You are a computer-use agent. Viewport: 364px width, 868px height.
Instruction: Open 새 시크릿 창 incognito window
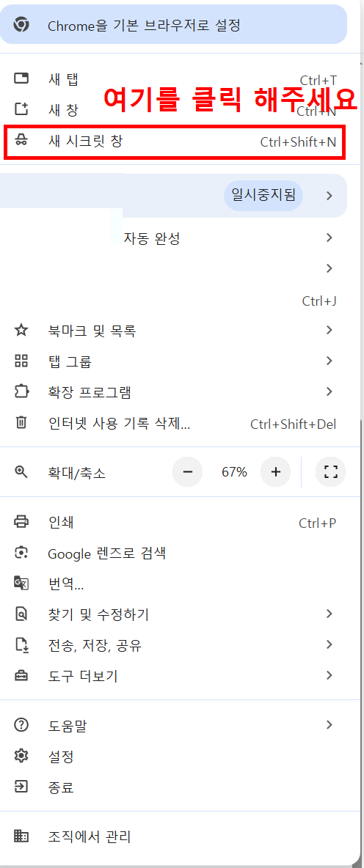175,142
